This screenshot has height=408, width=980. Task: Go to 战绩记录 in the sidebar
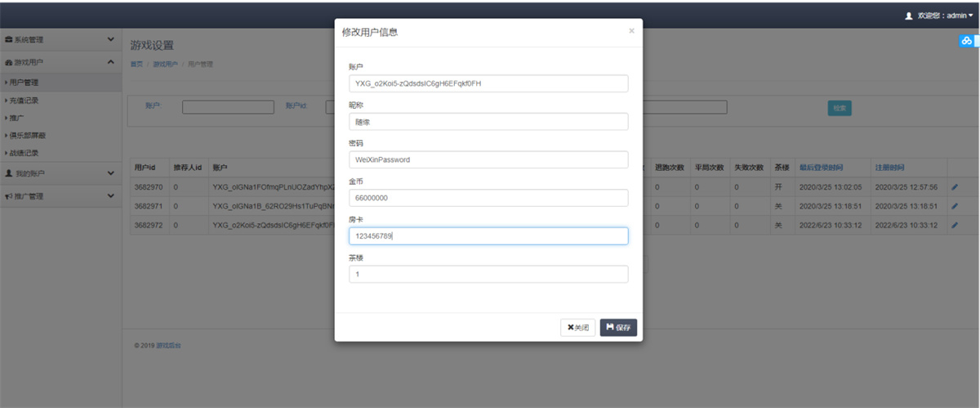point(24,153)
